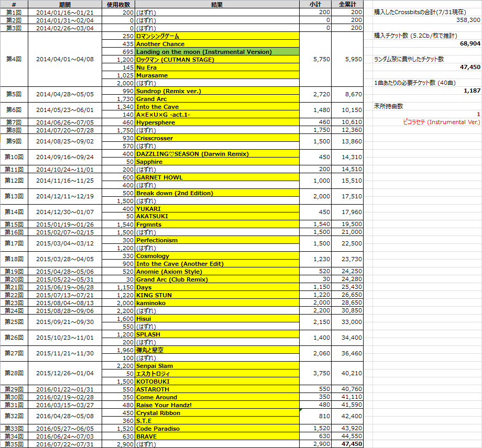This screenshot has height=448, width=482.
Task: Click the 'Break down (2nd Edition)' cell
Action: pyautogui.click(x=217, y=193)
